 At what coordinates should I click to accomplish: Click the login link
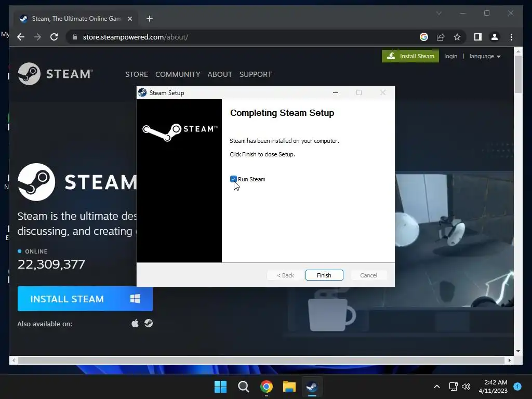(x=450, y=56)
